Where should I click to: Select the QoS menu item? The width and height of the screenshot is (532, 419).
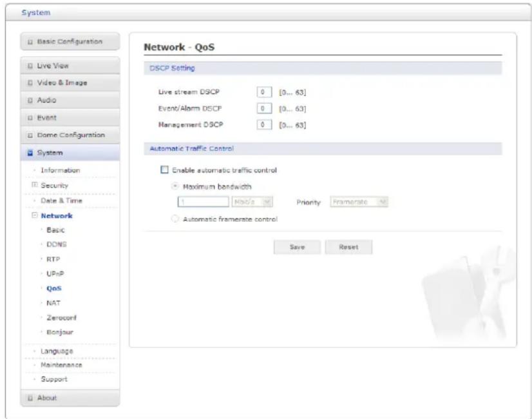click(54, 289)
